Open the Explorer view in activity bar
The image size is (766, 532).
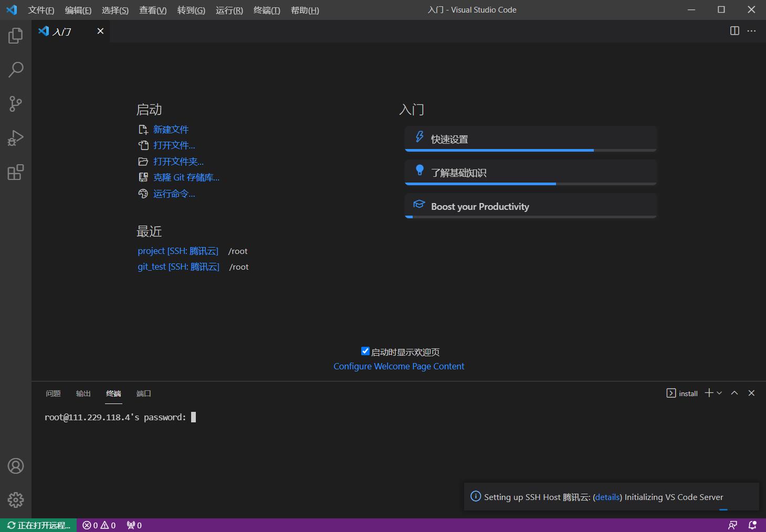[16, 36]
